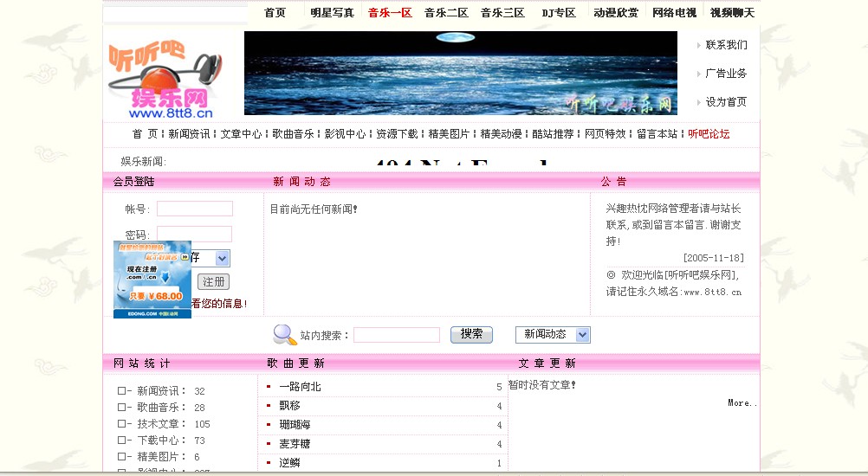Click the 娱乐新闻 label
This screenshot has width=868, height=476.
coord(144,162)
